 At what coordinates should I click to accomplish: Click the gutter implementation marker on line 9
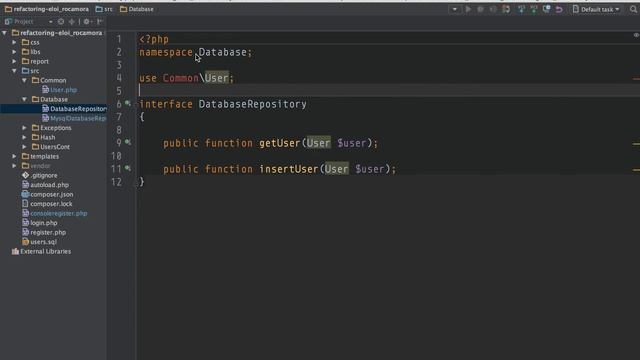click(x=128, y=142)
